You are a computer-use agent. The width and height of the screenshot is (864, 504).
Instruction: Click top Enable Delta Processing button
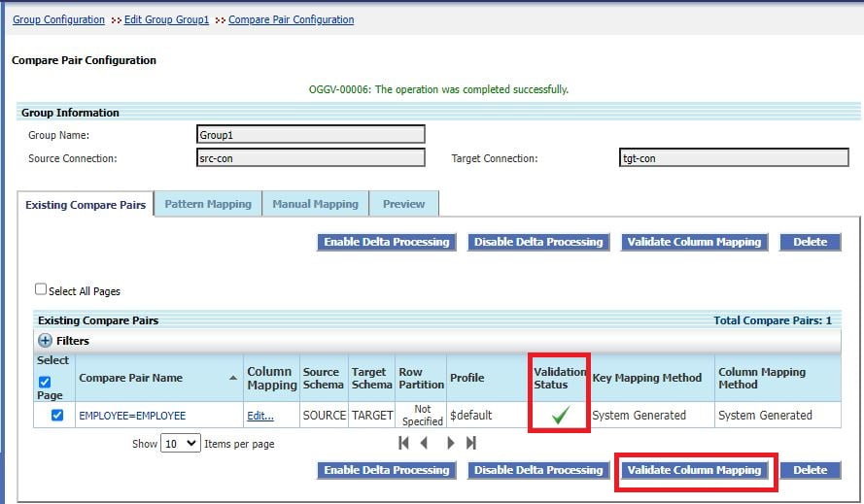(x=387, y=243)
